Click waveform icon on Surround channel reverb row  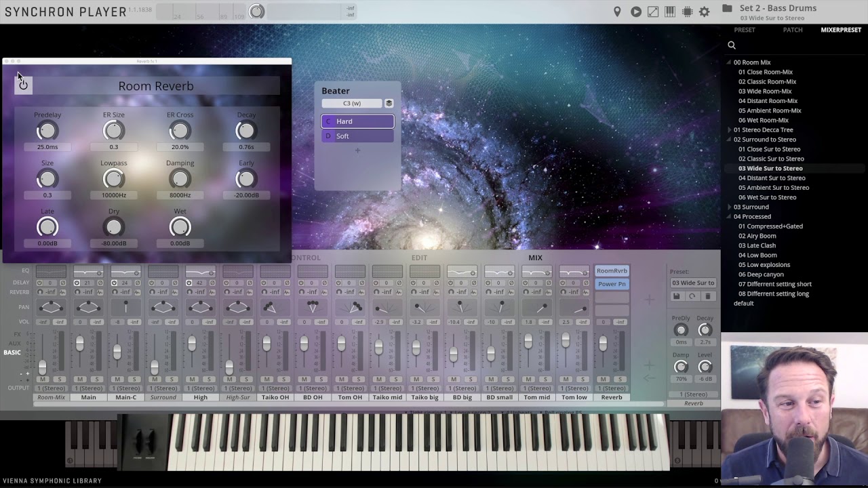click(x=175, y=292)
